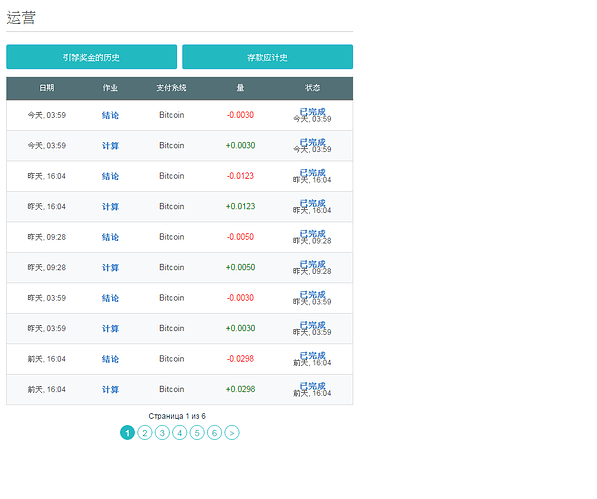Go to pagination page 3

pyautogui.click(x=162, y=433)
